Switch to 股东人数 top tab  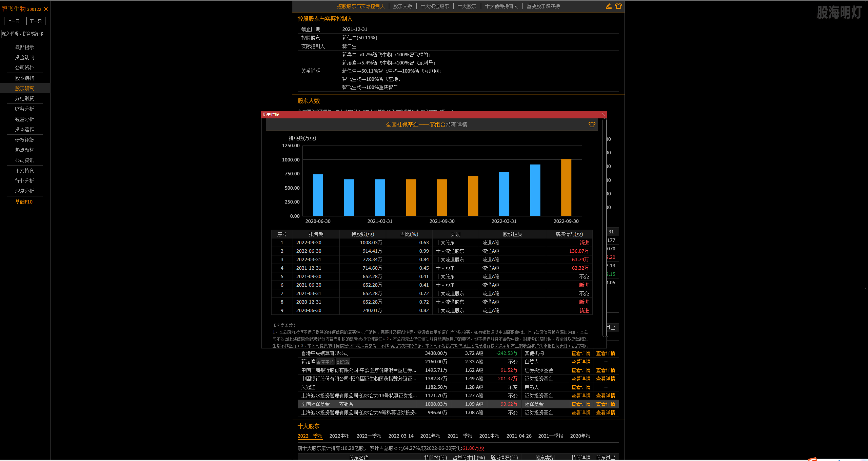tap(402, 6)
